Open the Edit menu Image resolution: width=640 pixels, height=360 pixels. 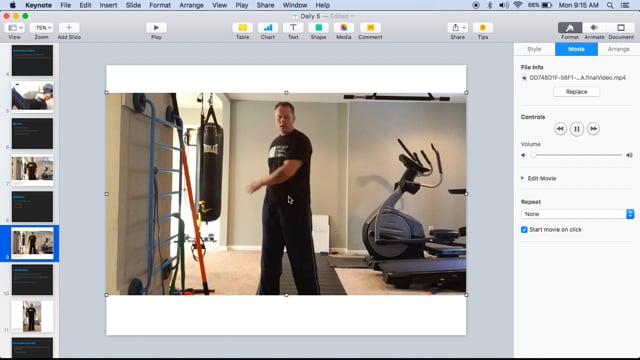point(85,5)
